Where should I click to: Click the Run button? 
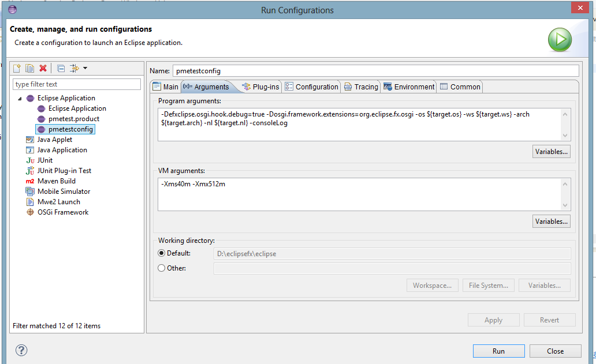pyautogui.click(x=499, y=351)
